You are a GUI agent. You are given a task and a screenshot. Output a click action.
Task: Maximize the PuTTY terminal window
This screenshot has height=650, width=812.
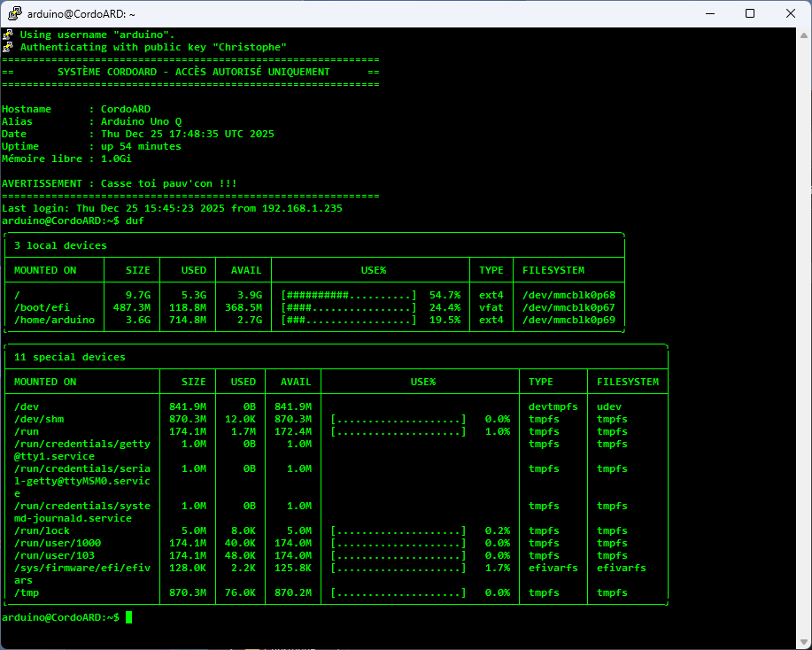click(x=750, y=13)
